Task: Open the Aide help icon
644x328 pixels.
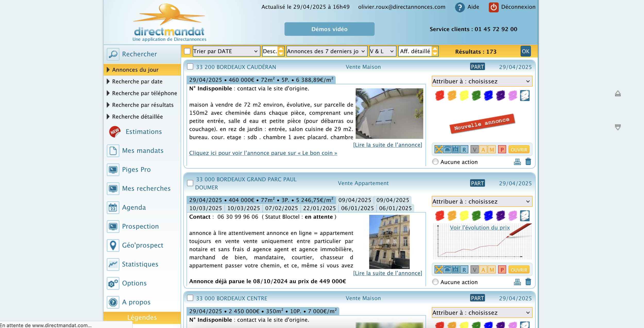Action: tap(460, 7)
